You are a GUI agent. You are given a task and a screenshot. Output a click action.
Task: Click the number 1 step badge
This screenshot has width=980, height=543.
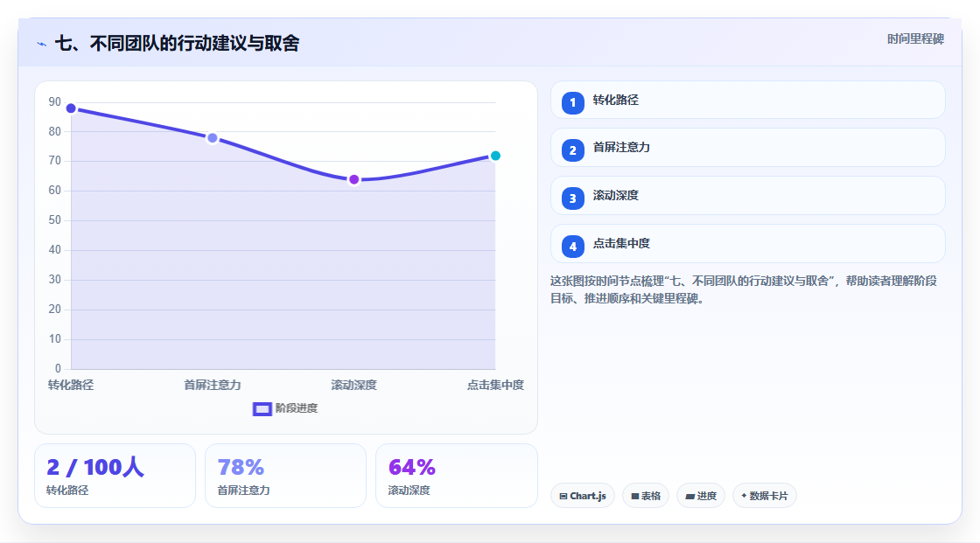pos(572,102)
